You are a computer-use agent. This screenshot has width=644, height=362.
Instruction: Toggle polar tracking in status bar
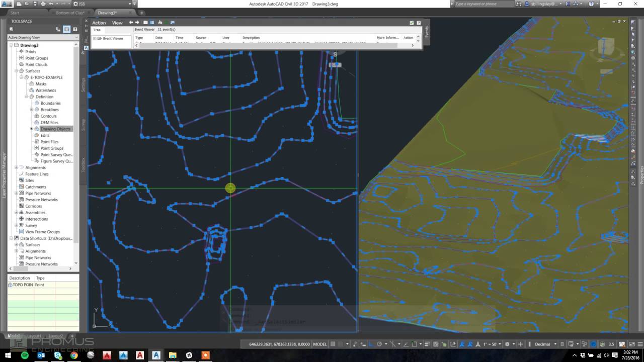pos(379,344)
